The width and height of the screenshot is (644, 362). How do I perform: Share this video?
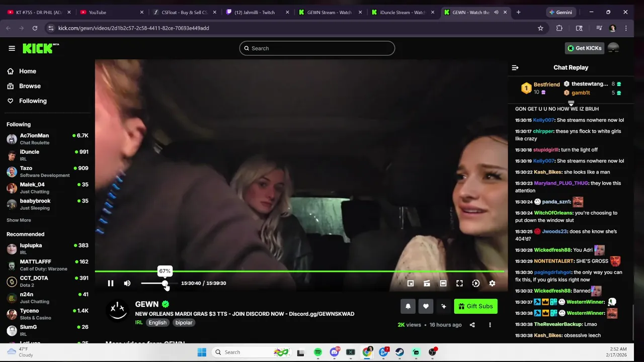(472, 325)
